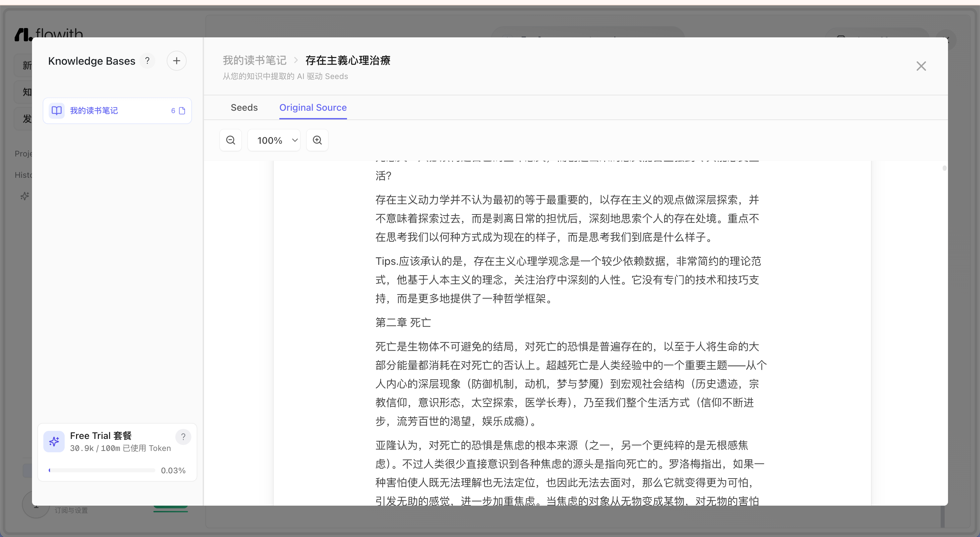The image size is (980, 537).
Task: Open Knowledge Bases help question mark
Action: 147,60
